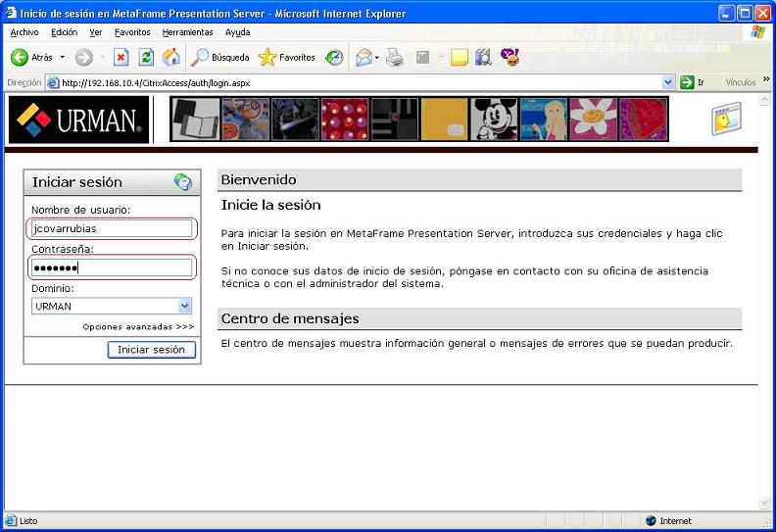
Task: Click the Mickey Mouse banner thumbnail
Action: (494, 120)
